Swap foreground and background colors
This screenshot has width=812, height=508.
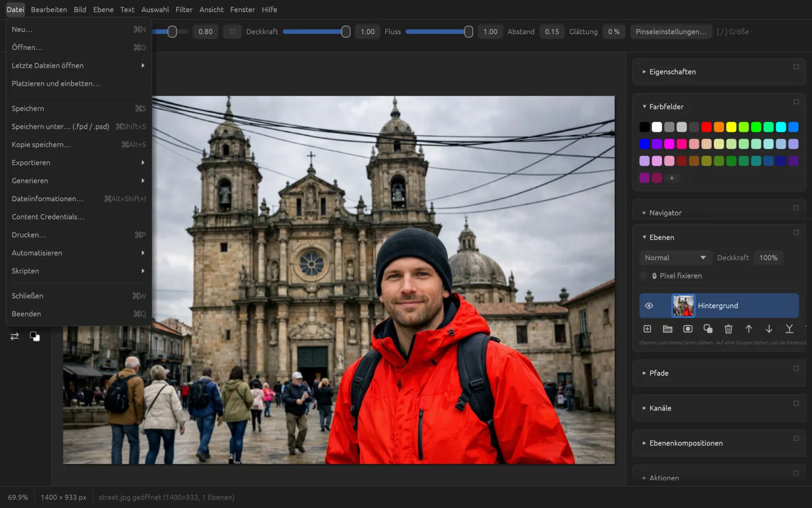point(15,336)
